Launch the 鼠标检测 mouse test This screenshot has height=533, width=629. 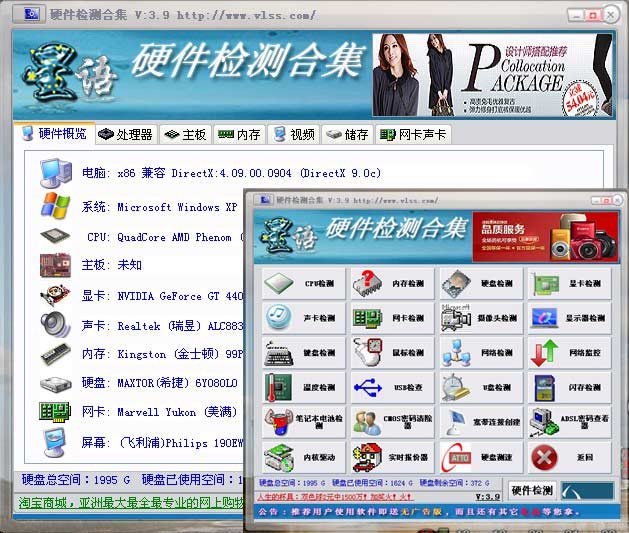click(x=392, y=353)
